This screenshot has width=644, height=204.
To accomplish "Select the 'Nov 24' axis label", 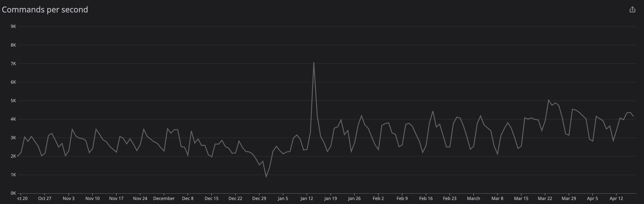I will [140, 198].
